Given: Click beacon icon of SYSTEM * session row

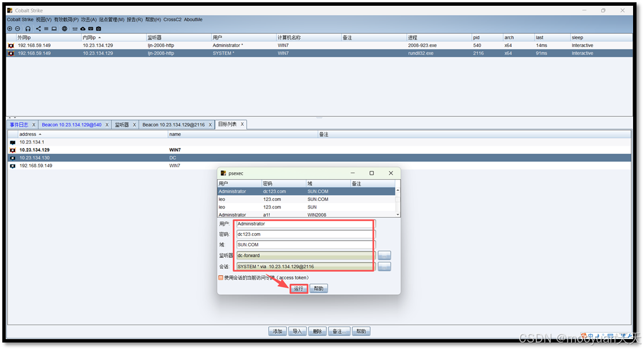Looking at the screenshot, I should pyautogui.click(x=11, y=54).
